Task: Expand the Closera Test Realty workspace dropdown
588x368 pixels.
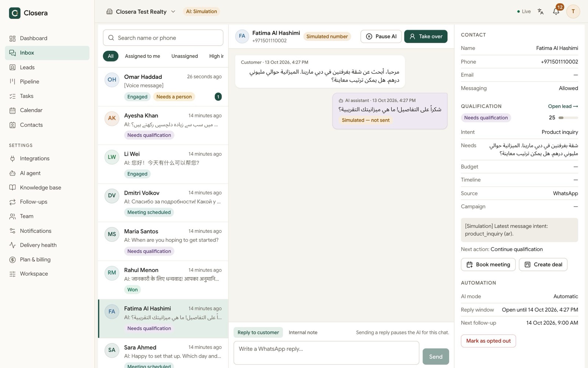Action: [x=141, y=11]
